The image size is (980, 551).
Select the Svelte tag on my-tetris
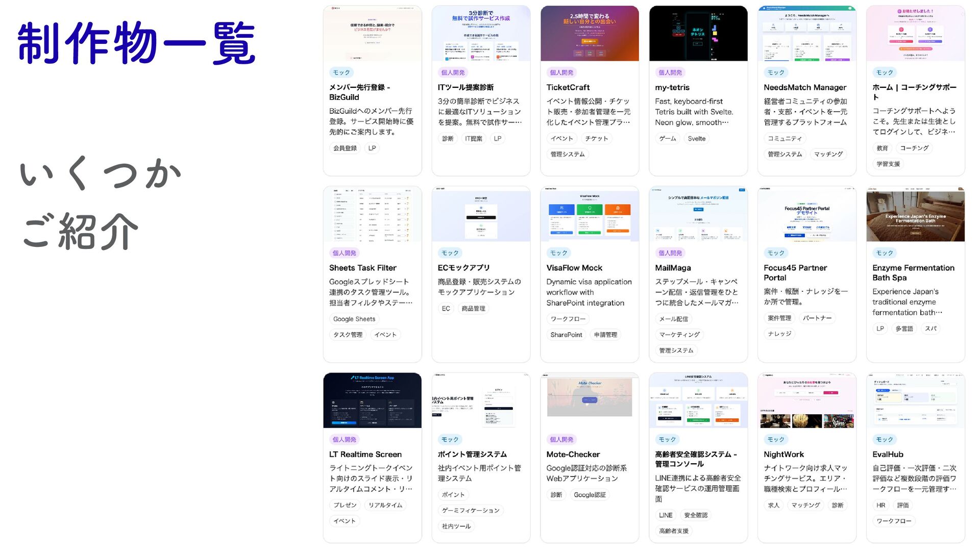tap(696, 139)
